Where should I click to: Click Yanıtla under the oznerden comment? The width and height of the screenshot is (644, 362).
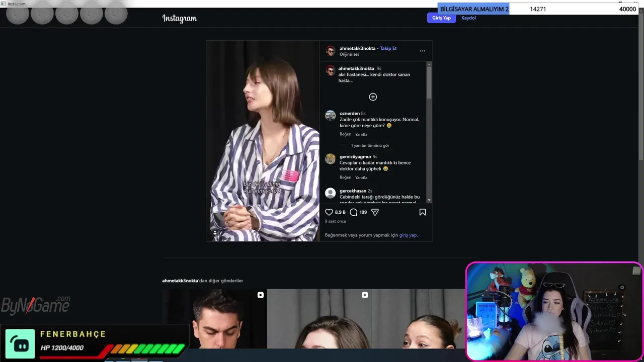tap(361, 134)
